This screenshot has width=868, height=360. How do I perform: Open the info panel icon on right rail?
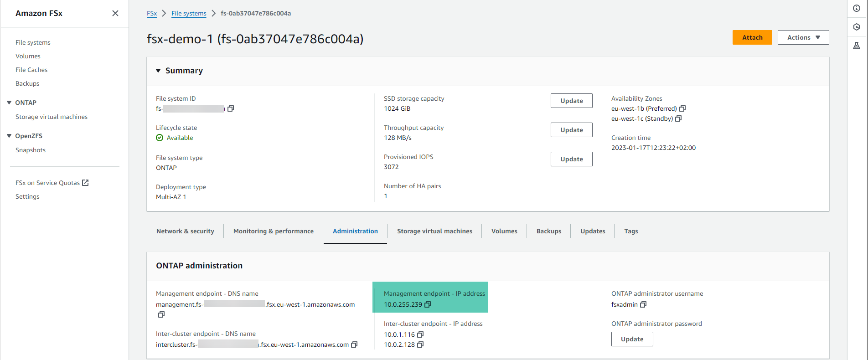coord(857,8)
